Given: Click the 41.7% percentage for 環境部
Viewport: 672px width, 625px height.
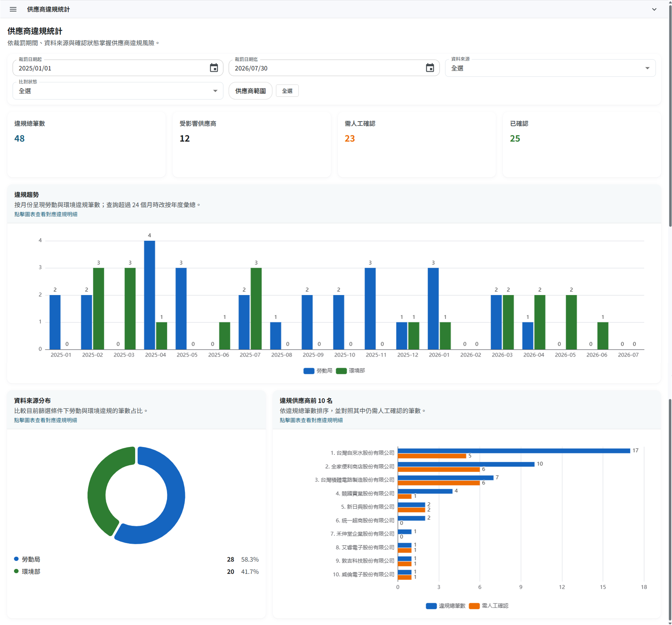Looking at the screenshot, I should click(x=250, y=572).
